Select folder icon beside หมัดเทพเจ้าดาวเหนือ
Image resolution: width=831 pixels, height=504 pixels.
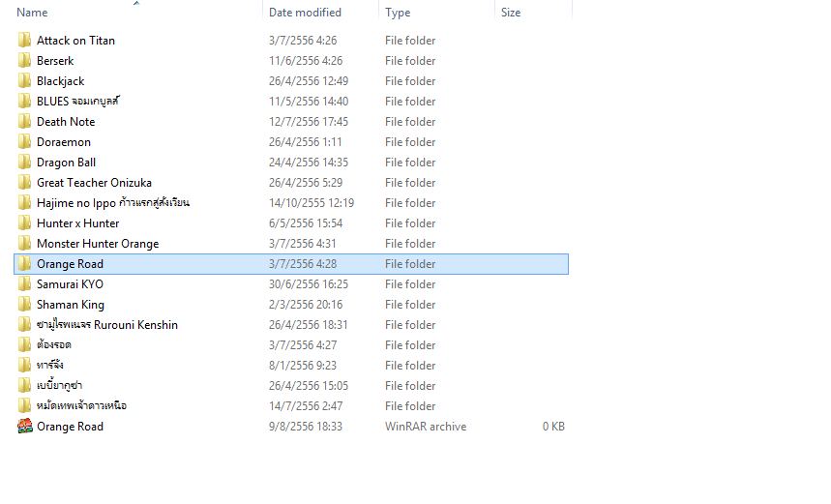pyautogui.click(x=24, y=406)
